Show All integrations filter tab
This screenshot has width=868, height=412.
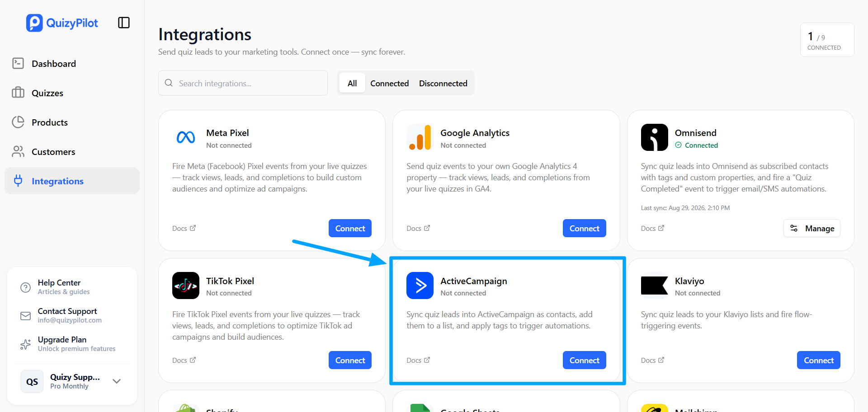point(352,83)
